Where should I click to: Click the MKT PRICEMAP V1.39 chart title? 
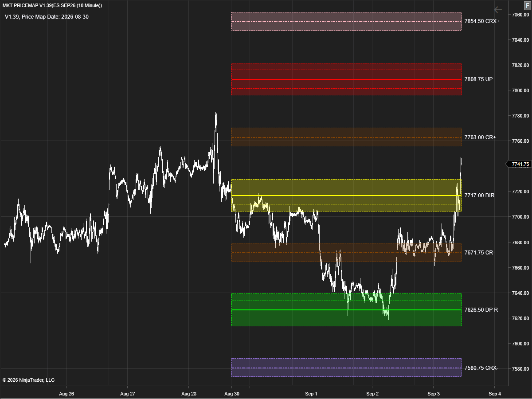coord(52,5)
